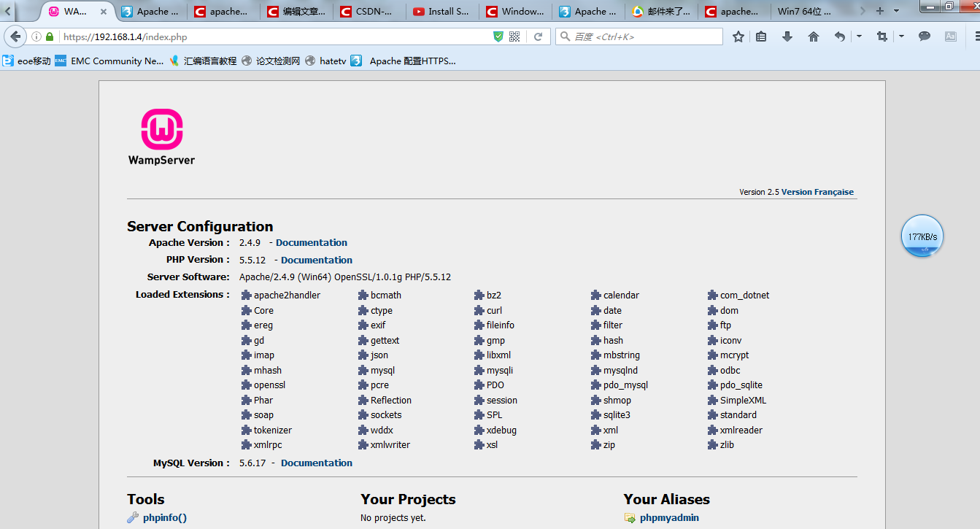
Task: Click the address bar URL field
Action: pos(274,36)
